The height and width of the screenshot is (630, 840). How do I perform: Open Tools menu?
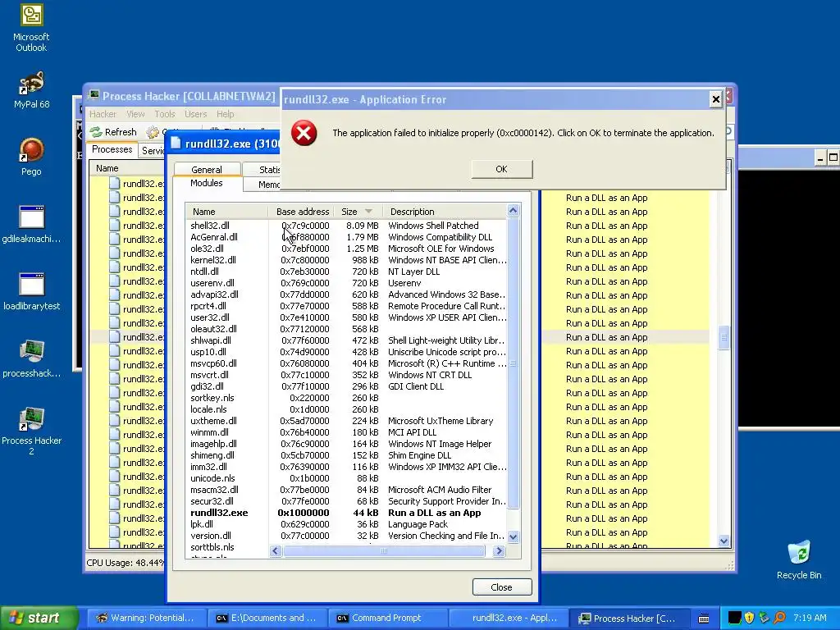pos(164,114)
